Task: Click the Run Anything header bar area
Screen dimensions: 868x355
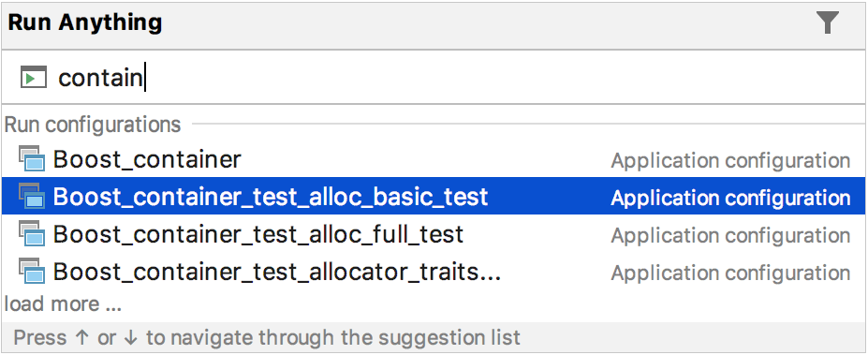Action: [x=434, y=25]
